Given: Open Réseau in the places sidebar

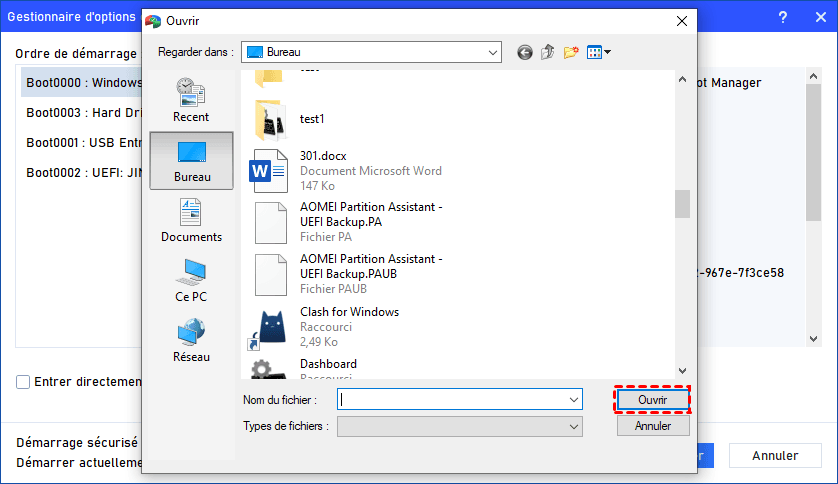Looking at the screenshot, I should (191, 340).
